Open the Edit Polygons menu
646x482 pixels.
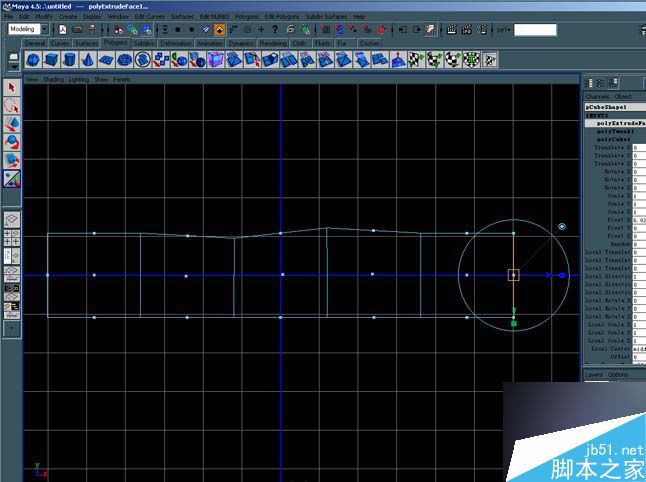point(282,16)
